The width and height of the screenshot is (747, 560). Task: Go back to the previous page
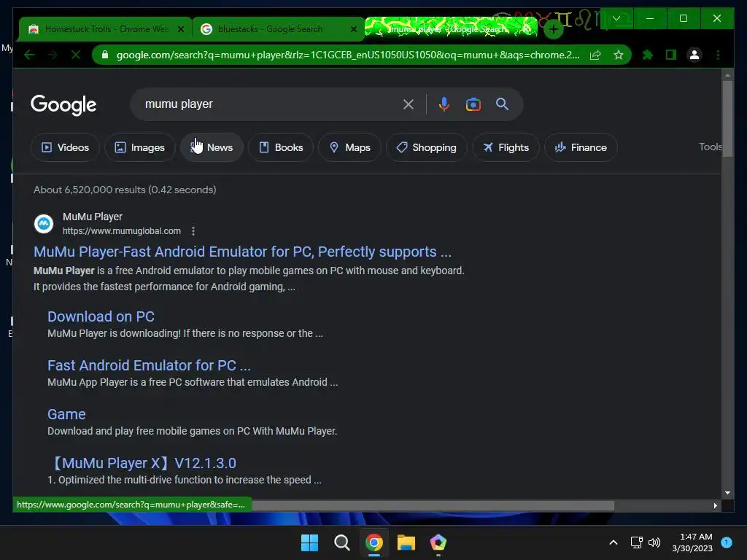pos(29,55)
